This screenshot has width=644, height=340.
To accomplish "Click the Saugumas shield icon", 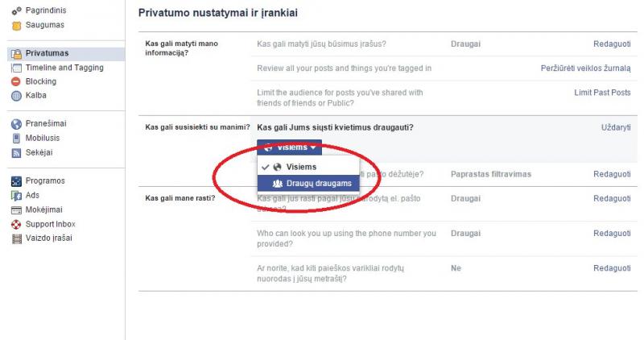I will (16, 26).
